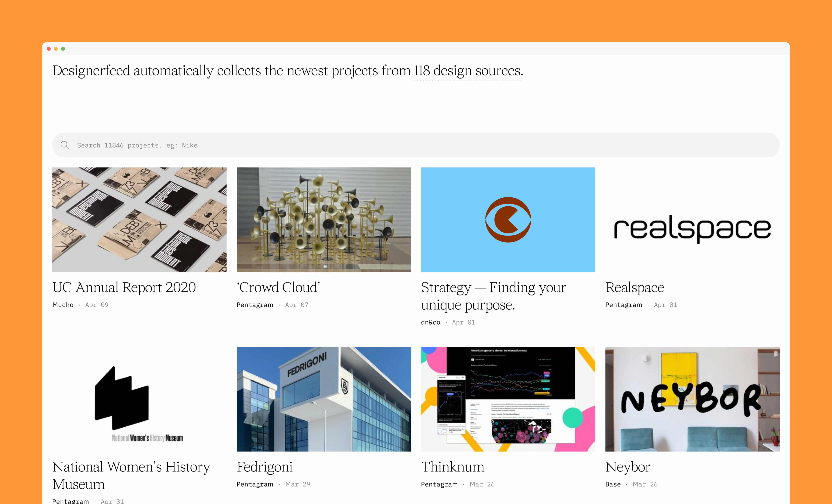Click Apr 01 date under Realspace
This screenshot has width=832, height=504.
tap(665, 305)
